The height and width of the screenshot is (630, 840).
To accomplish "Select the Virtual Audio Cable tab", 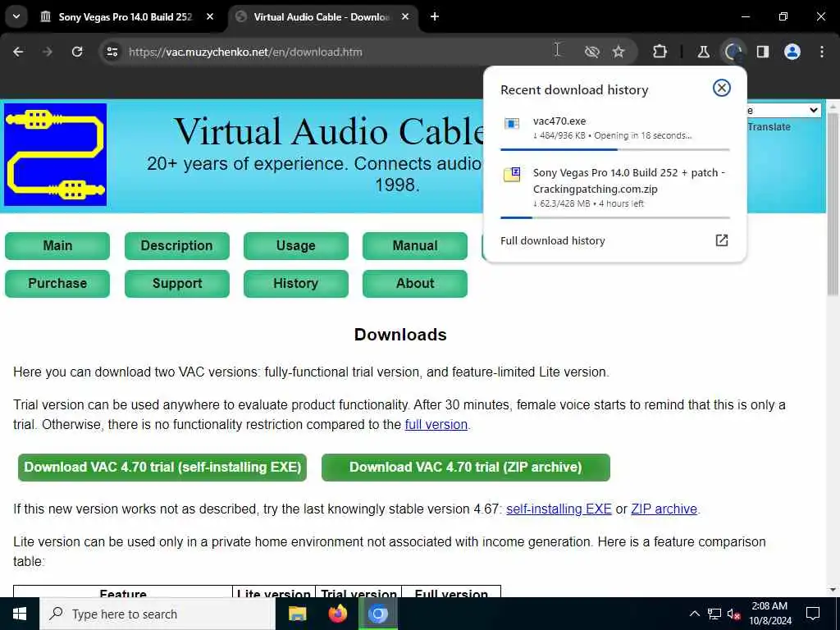I will 322,16.
